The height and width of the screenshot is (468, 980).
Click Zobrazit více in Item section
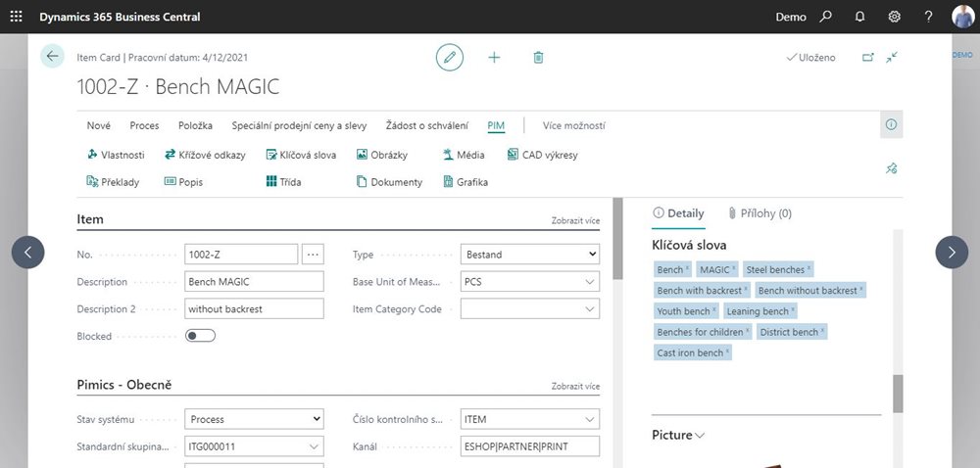point(575,220)
